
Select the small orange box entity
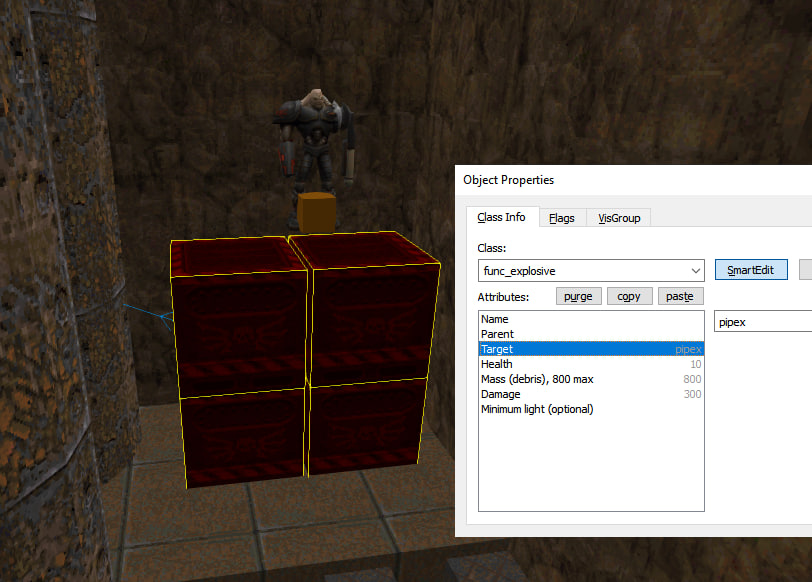pyautogui.click(x=315, y=212)
